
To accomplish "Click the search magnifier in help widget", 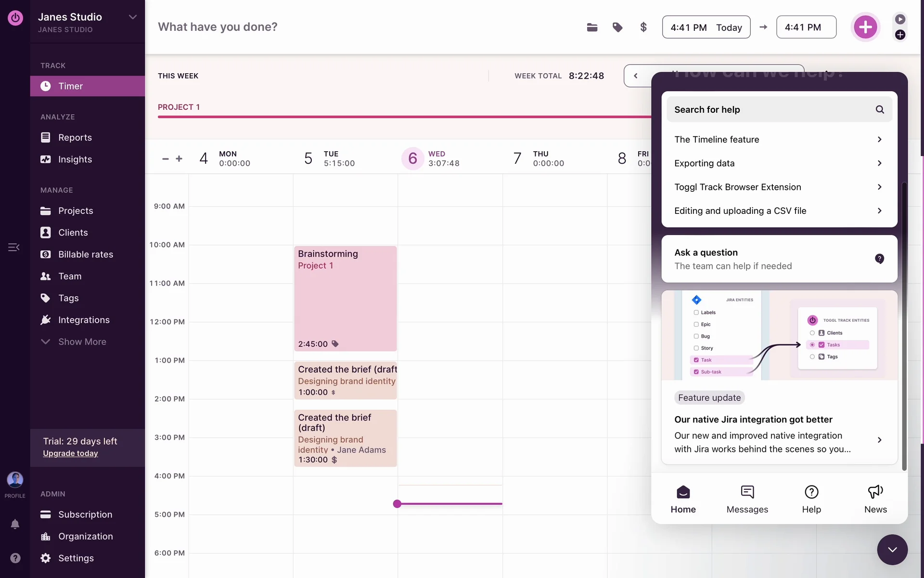I will pos(880,109).
